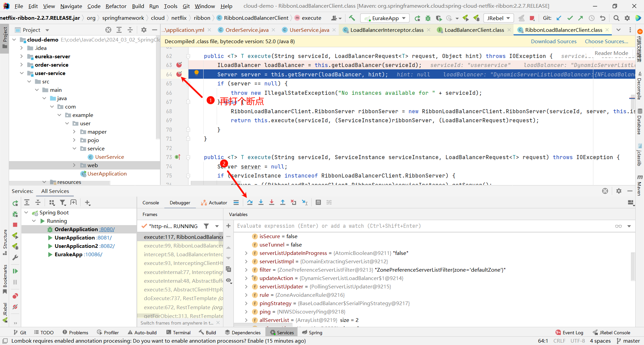The height and width of the screenshot is (345, 644).
Task: Click the intention light bulb on line 64
Action: 197,73
